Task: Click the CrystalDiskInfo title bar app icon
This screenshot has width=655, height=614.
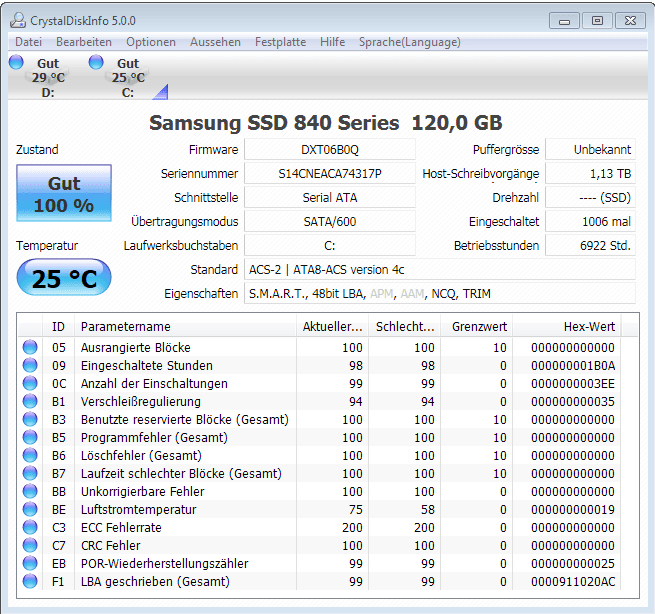Action: [18, 20]
